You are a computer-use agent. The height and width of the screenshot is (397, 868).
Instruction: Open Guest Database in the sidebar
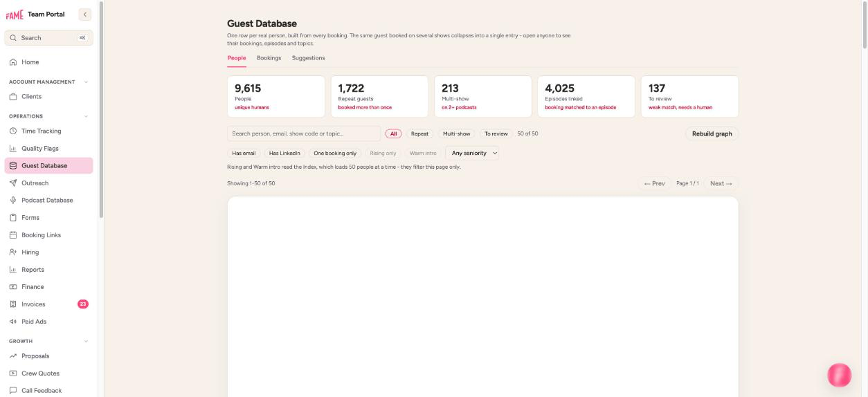coord(48,166)
